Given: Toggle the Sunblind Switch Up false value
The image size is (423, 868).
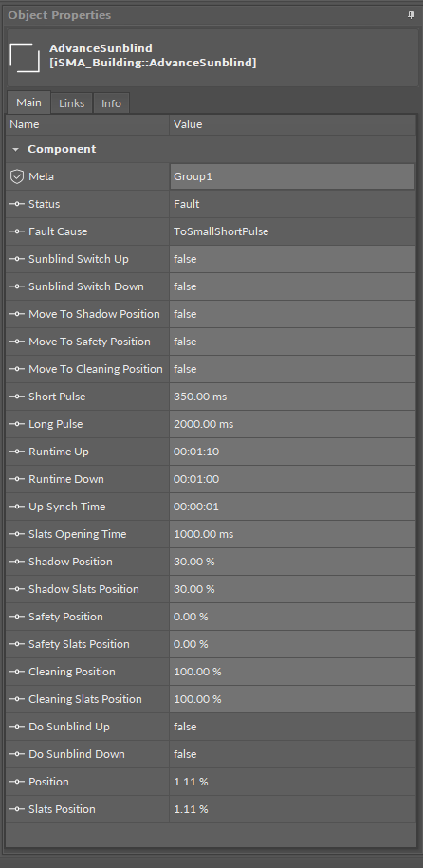Looking at the screenshot, I should coord(292,259).
